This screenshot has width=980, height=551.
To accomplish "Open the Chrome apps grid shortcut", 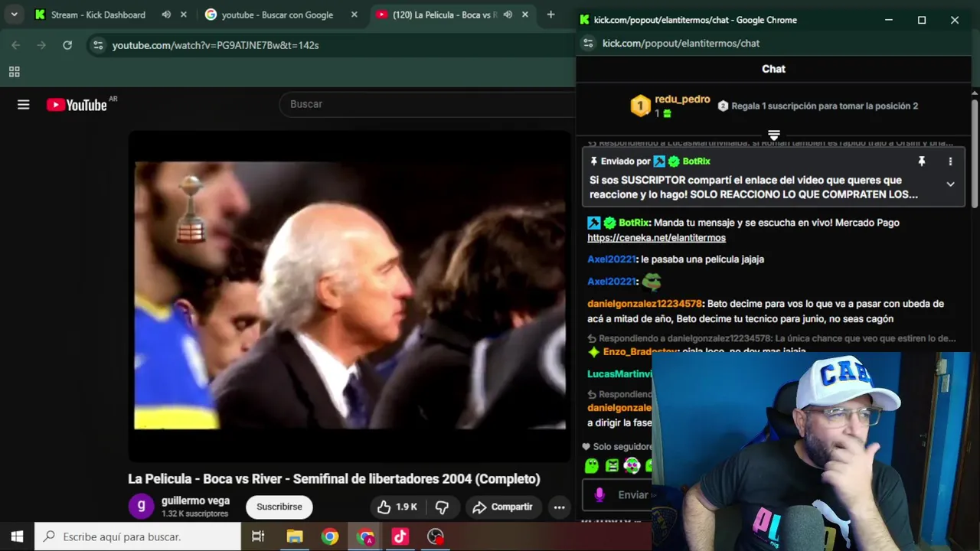I will pos(14,72).
